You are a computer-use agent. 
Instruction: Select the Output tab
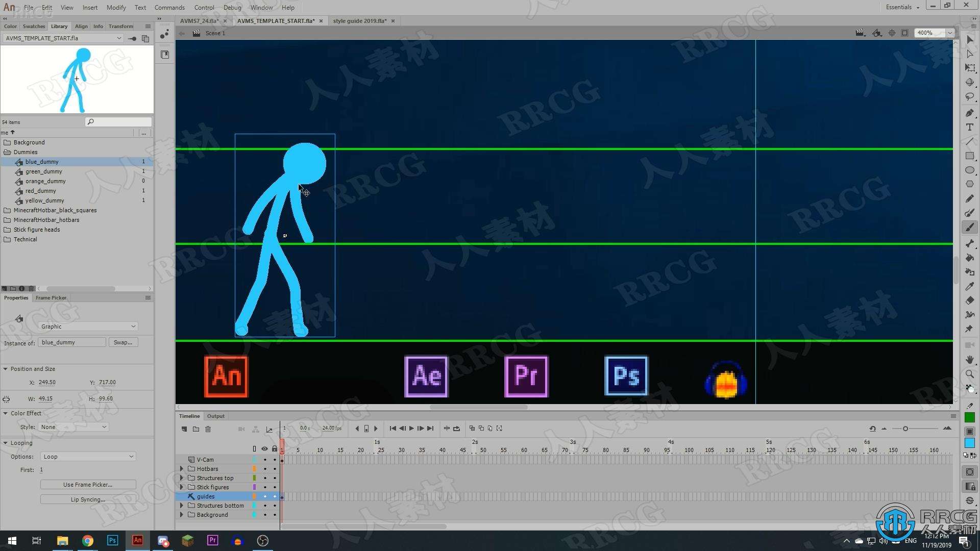215,416
